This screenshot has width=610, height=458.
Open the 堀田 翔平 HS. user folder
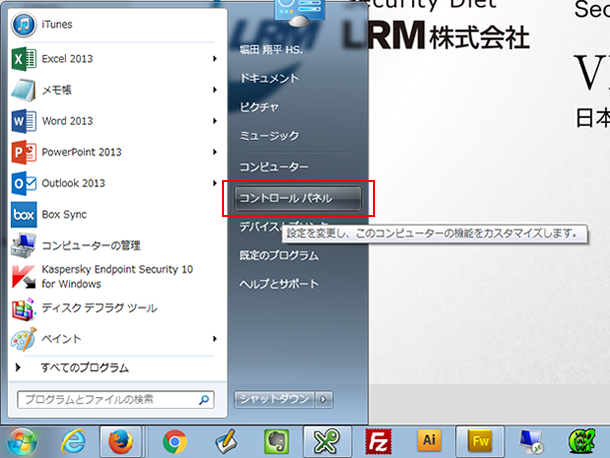click(x=271, y=50)
